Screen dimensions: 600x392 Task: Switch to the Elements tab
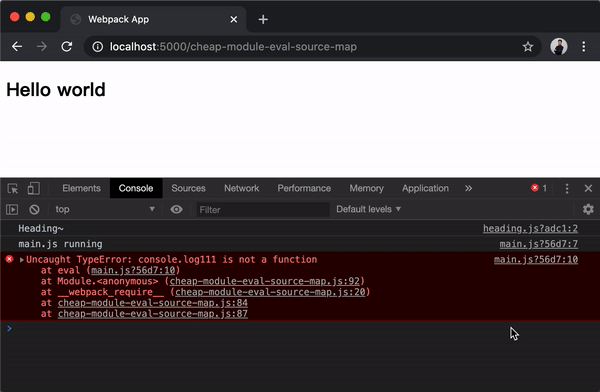82,188
